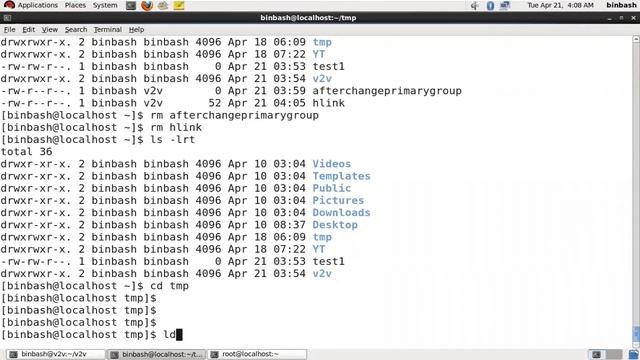Click the Pictures directory name
This screenshot has width=640, height=360.
coord(338,201)
